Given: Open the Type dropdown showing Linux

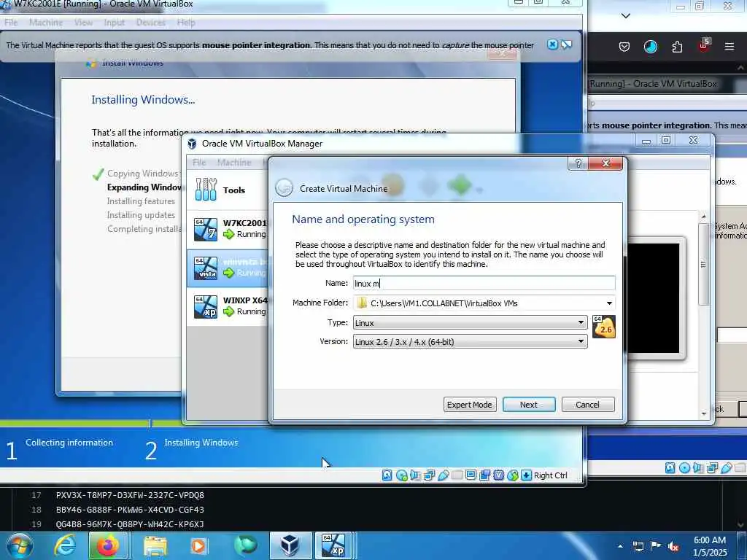Looking at the screenshot, I should (x=470, y=323).
